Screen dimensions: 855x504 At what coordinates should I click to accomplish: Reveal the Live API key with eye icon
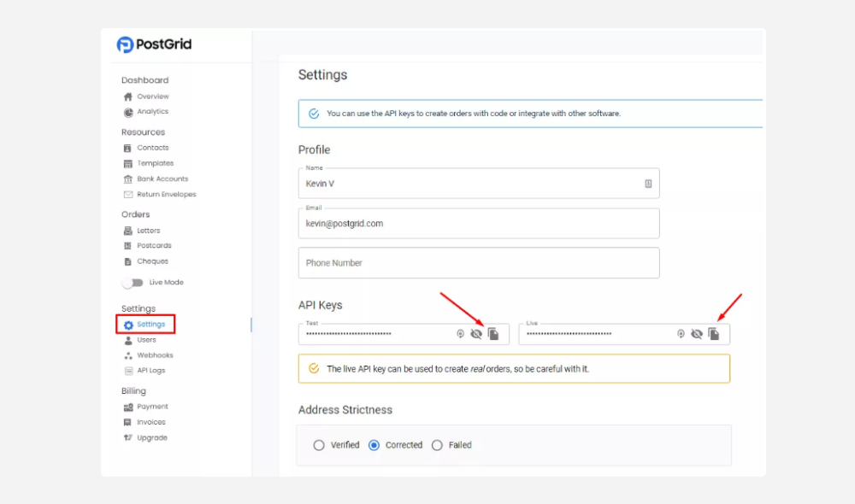[696, 334]
